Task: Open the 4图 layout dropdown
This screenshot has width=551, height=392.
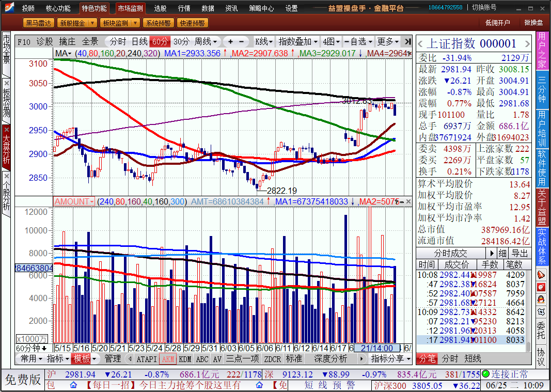Action: [338, 42]
